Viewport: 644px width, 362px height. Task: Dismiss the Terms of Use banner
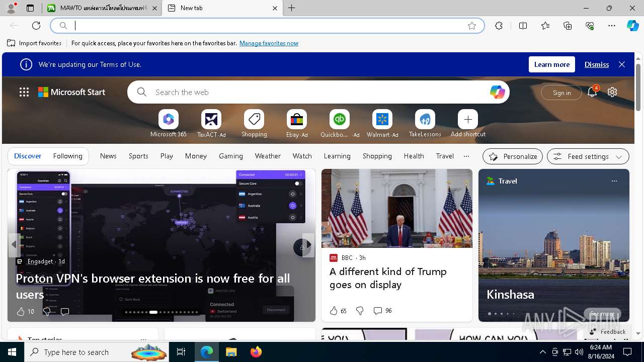pos(597,64)
